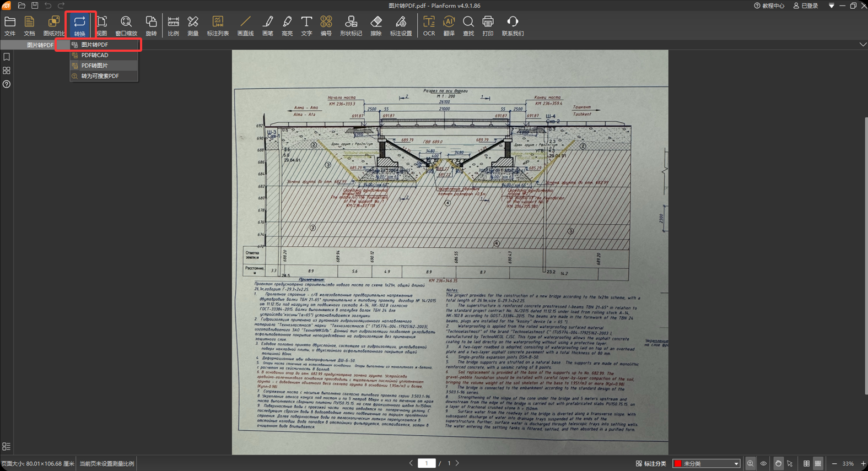Viewport: 868px width, 471px height.
Task: Select the 擦除 (Eraser) tool
Action: pyautogui.click(x=376, y=25)
